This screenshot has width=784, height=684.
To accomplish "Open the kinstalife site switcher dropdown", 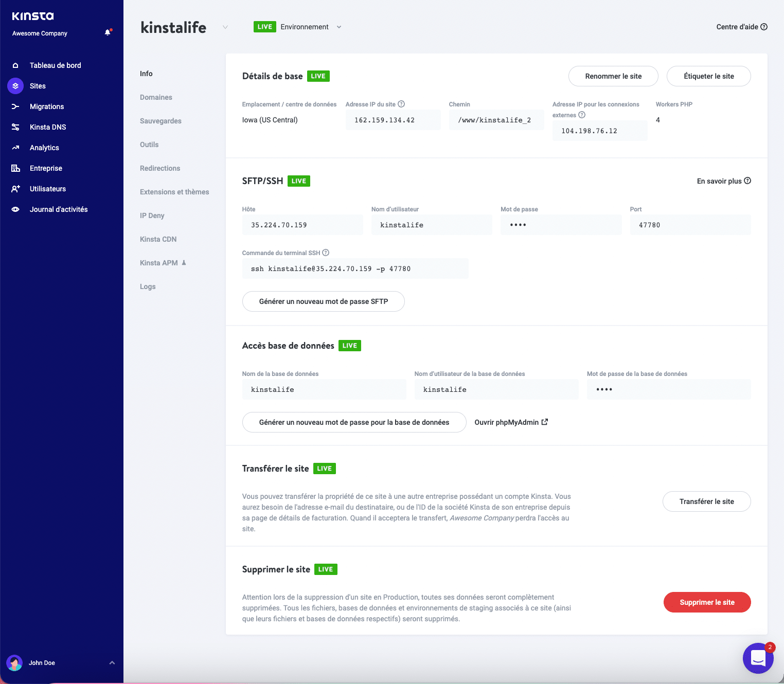I will tap(225, 27).
